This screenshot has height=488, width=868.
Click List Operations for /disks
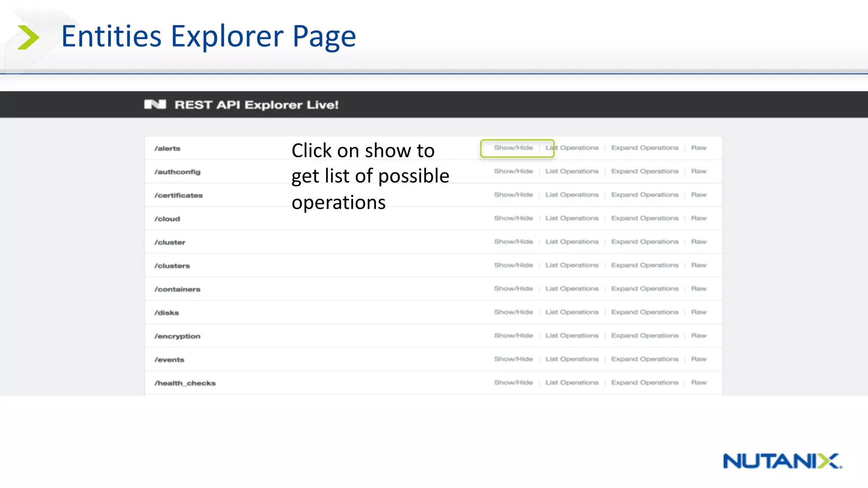pos(571,312)
